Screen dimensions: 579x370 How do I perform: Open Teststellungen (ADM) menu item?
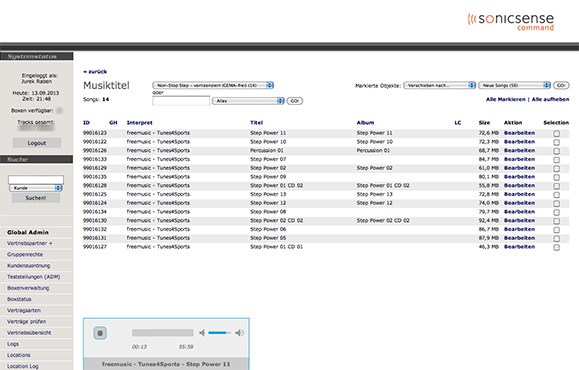pos(34,277)
